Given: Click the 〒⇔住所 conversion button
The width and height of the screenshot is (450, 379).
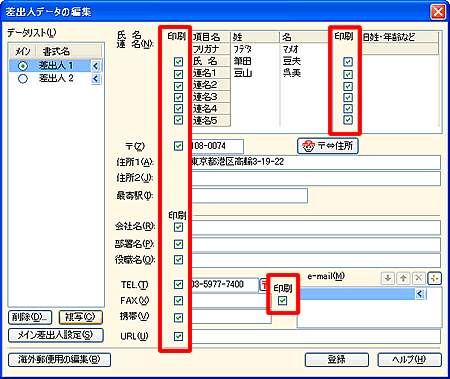Looking at the screenshot, I should (328, 146).
